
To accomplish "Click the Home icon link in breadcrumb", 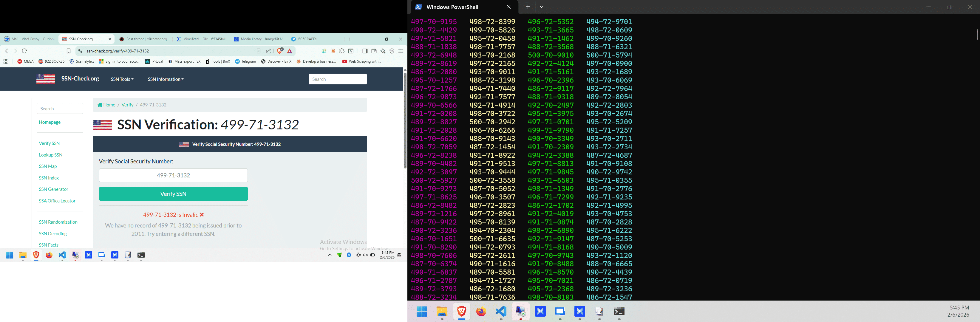I will click(x=106, y=105).
